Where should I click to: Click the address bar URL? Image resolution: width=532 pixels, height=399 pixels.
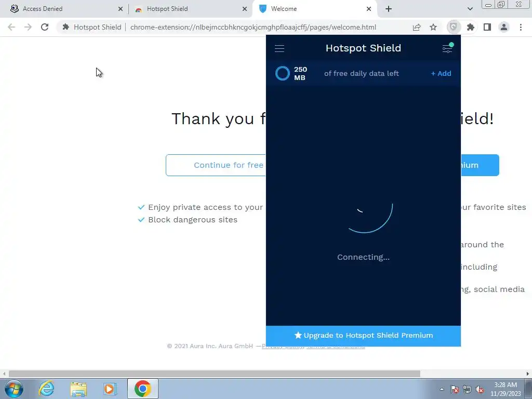[x=253, y=27]
